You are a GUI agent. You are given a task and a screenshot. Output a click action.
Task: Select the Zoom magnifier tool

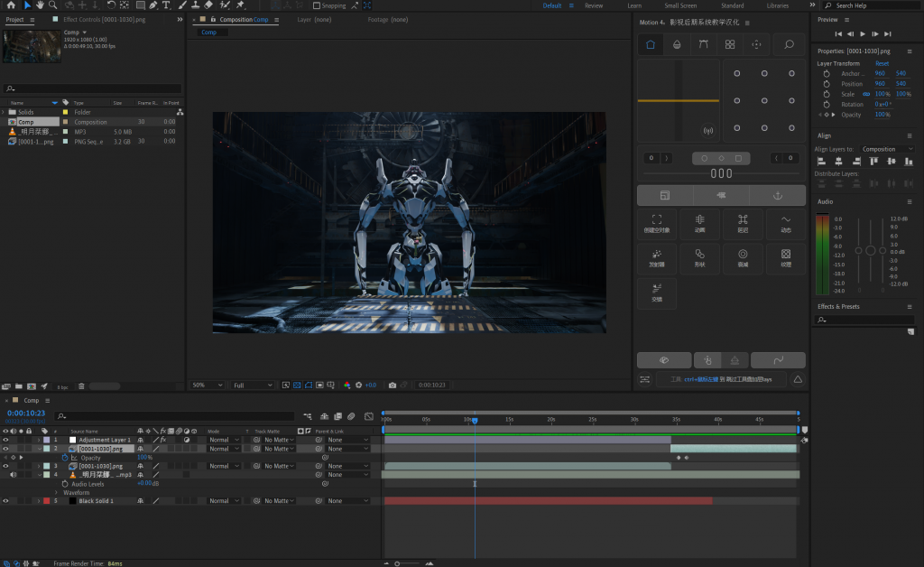53,5
